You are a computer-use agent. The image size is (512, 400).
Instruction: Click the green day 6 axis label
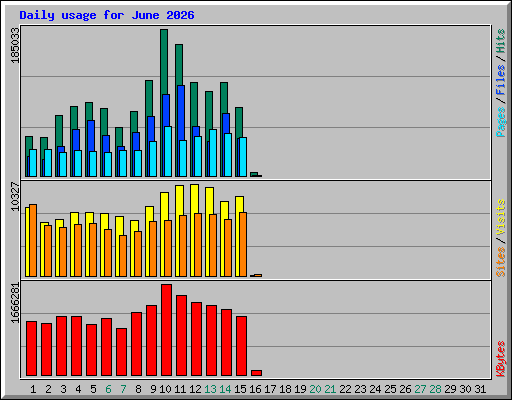108,389
